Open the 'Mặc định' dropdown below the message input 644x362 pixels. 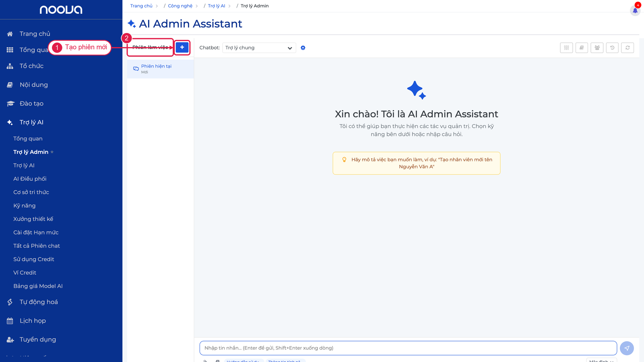[x=601, y=360]
